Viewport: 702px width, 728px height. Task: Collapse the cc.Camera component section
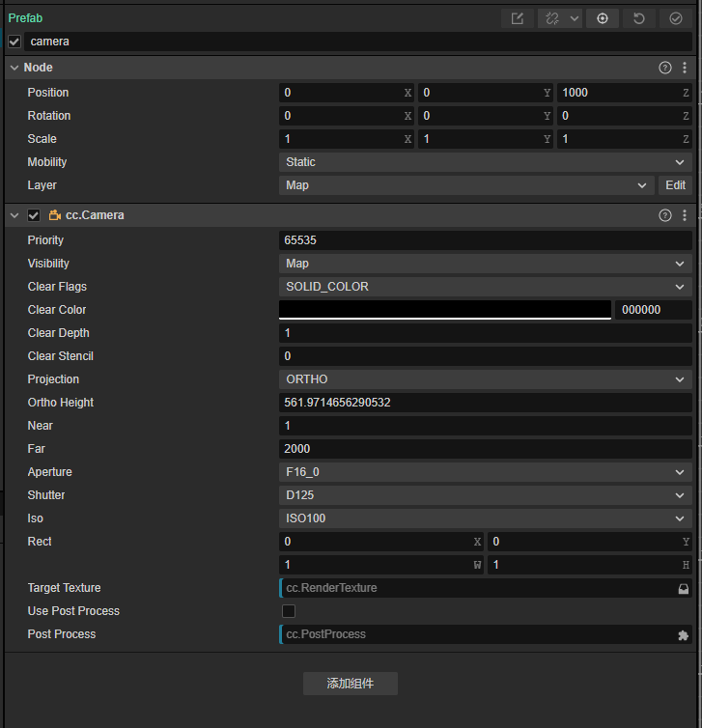click(14, 215)
